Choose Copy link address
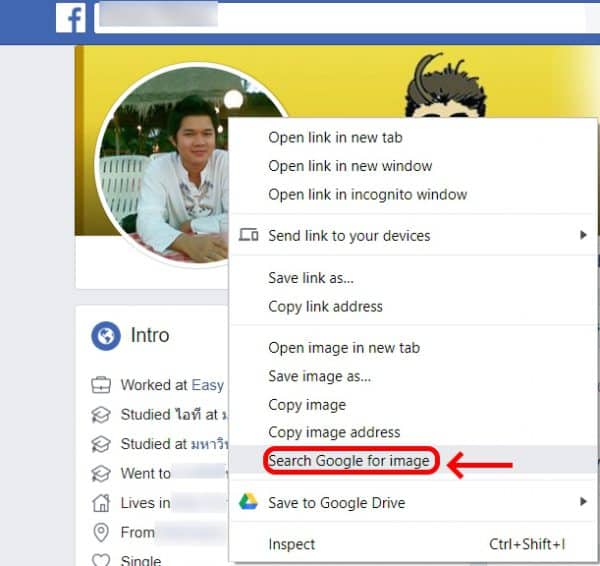Viewport: 600px width, 566px height. (325, 306)
